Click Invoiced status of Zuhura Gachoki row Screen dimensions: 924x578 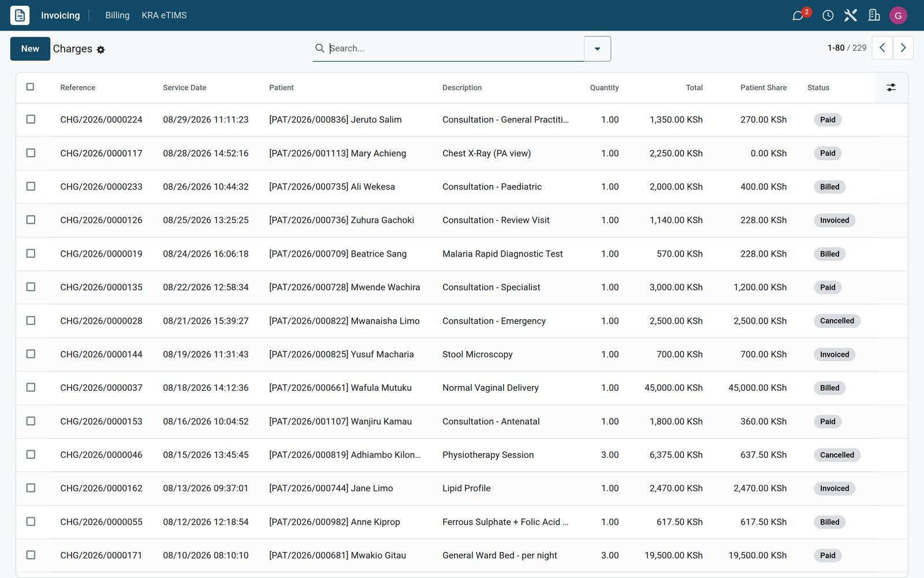point(834,220)
